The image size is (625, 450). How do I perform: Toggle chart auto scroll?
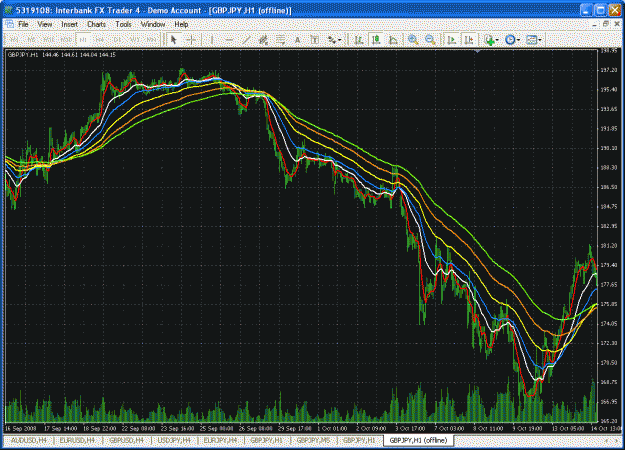click(x=452, y=40)
